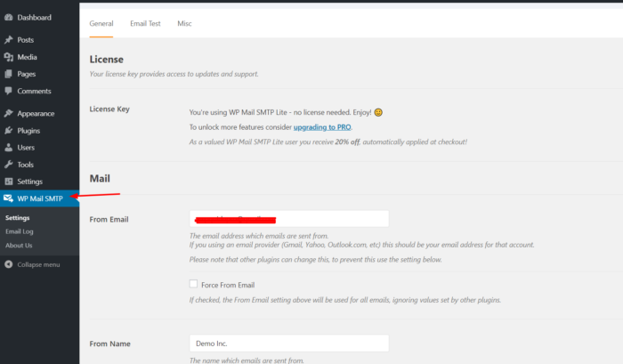Click Collapse menu text
Screen dimensions: 623x364
point(38,264)
